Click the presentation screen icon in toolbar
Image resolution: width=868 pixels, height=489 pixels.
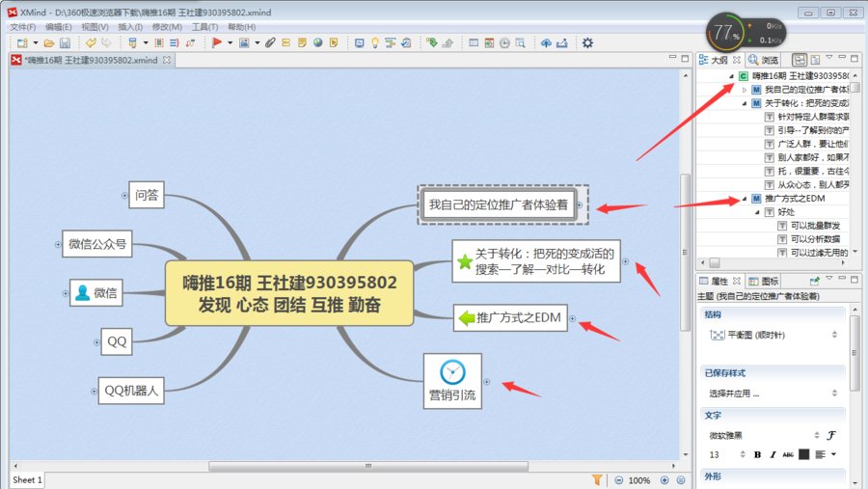click(x=360, y=42)
